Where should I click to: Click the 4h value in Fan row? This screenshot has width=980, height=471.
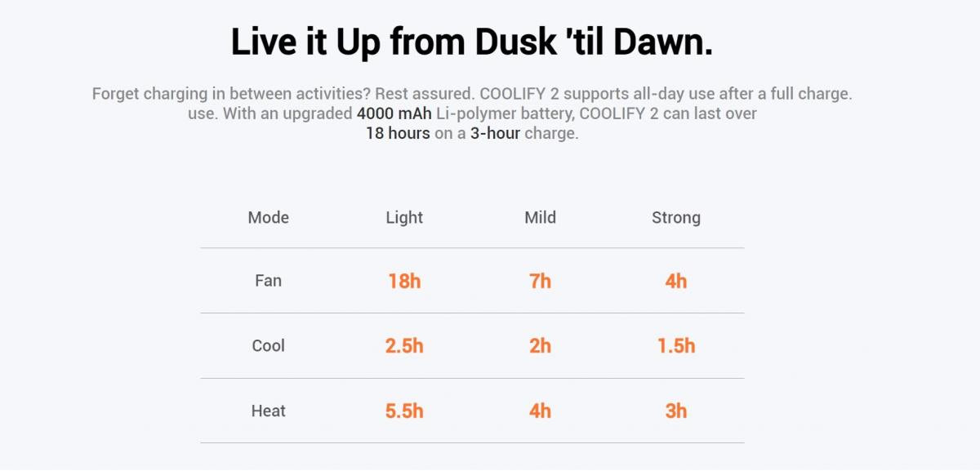(x=675, y=282)
